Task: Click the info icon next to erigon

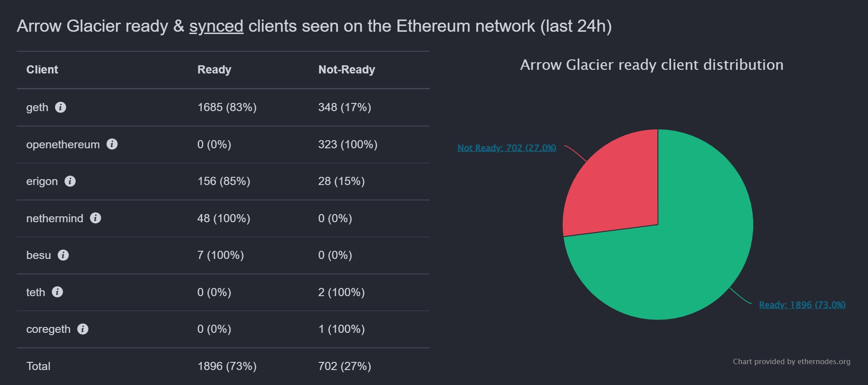Action: (x=70, y=181)
